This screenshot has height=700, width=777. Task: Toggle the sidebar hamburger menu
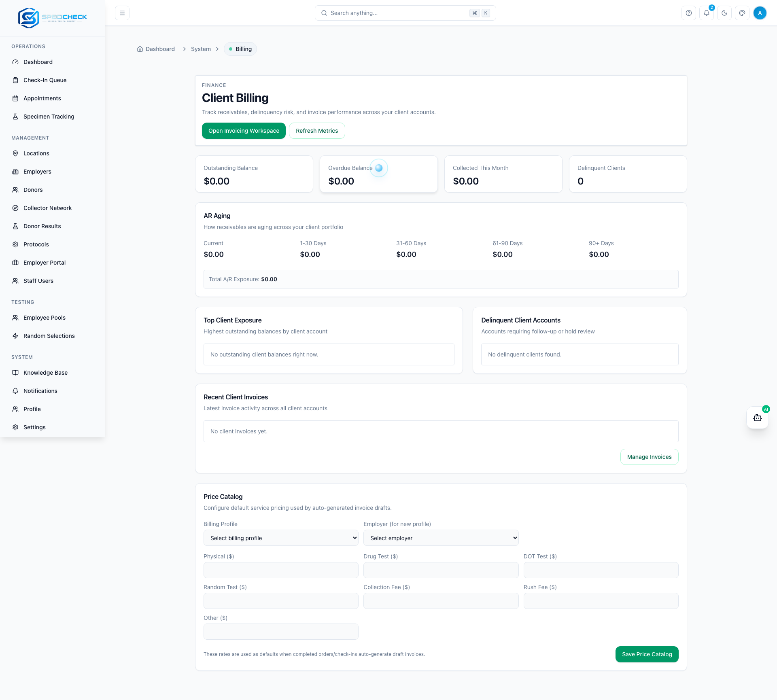coord(122,13)
